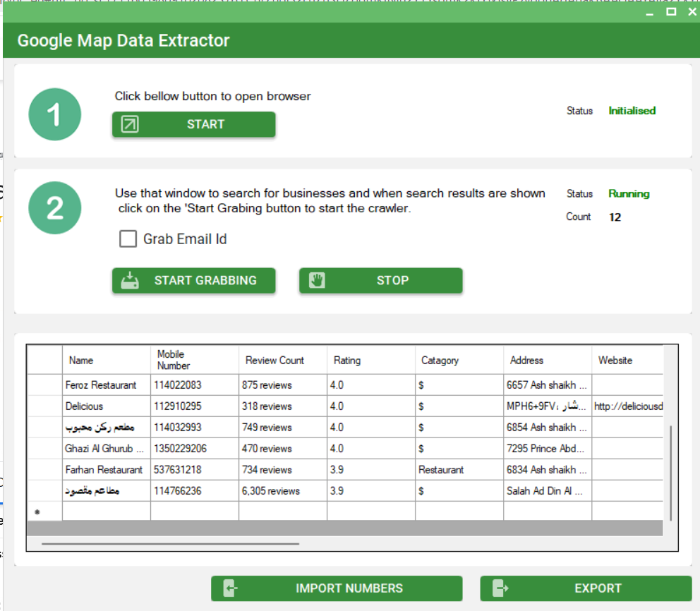Minimize the Google Map Data Extractor window
The image size is (700, 611).
[x=650, y=13]
